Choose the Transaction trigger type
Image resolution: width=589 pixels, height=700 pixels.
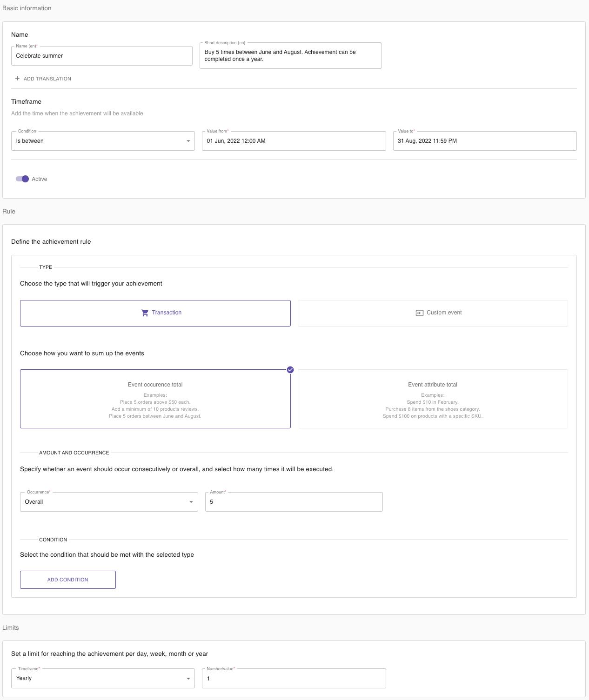pos(155,313)
